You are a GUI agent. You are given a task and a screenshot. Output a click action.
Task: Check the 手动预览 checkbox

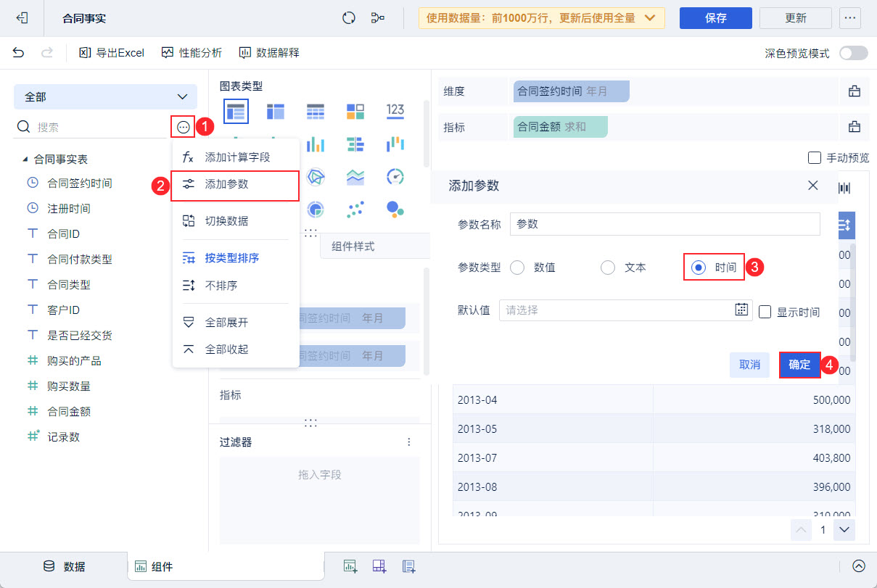click(x=814, y=157)
